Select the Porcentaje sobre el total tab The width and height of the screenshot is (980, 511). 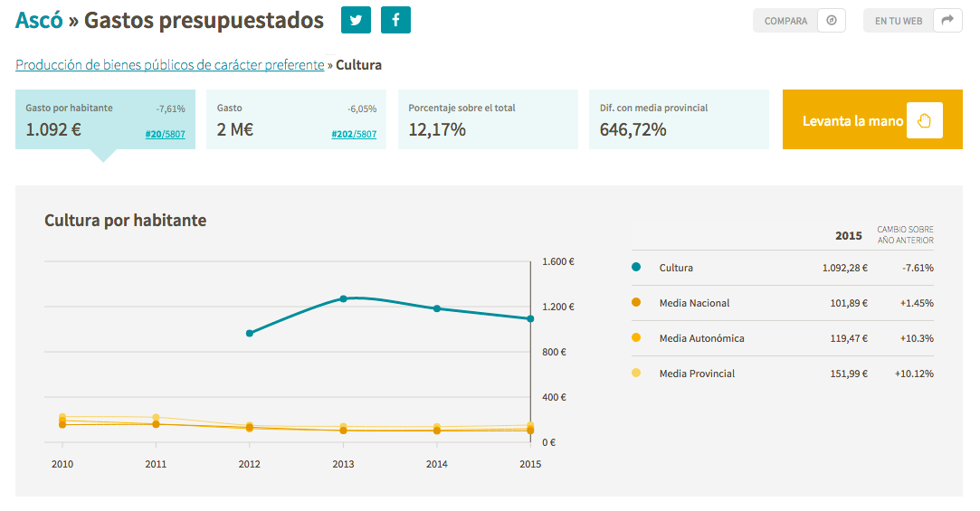click(488, 119)
